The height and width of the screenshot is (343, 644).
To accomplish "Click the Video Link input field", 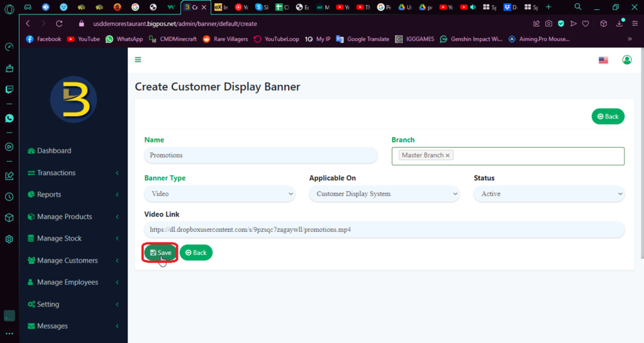I will (384, 230).
